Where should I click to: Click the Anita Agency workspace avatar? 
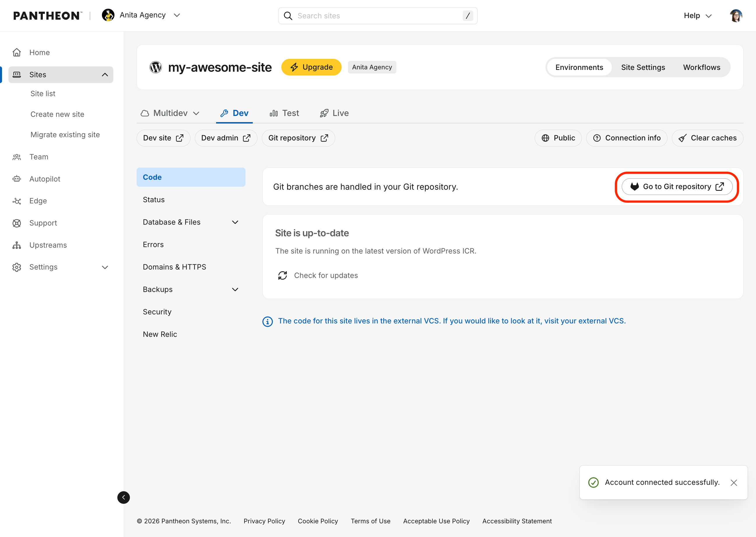[108, 15]
